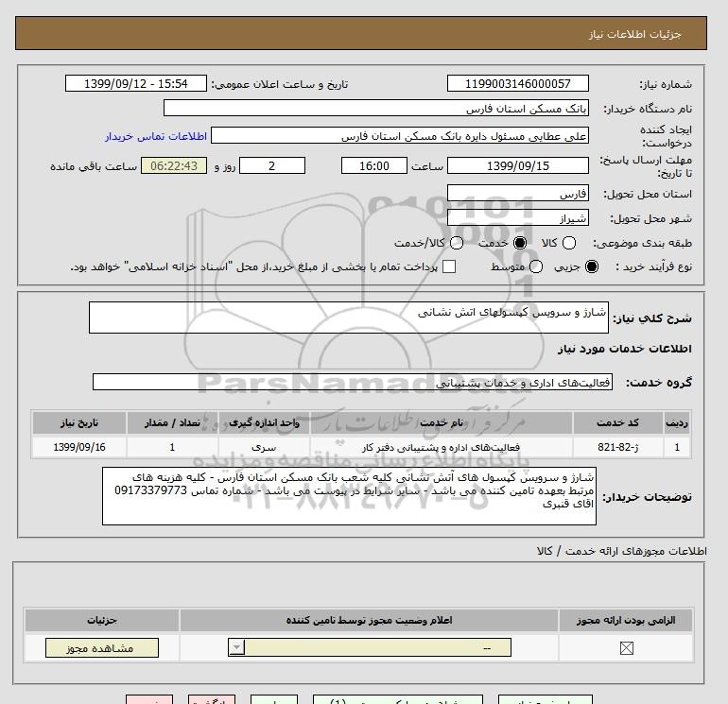Click the نام خدمت column header
This screenshot has width=728, height=704.
442,422
